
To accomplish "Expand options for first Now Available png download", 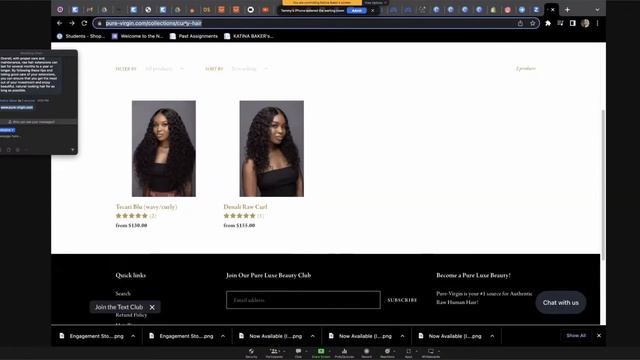I will (313, 336).
